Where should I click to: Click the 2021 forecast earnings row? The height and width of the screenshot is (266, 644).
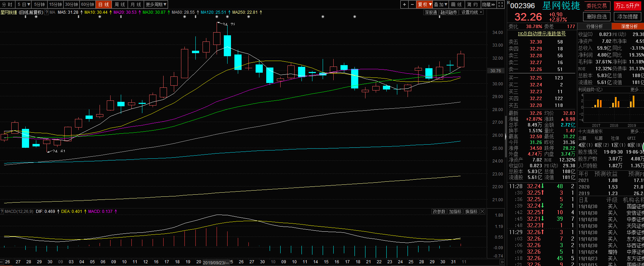pos(611,180)
